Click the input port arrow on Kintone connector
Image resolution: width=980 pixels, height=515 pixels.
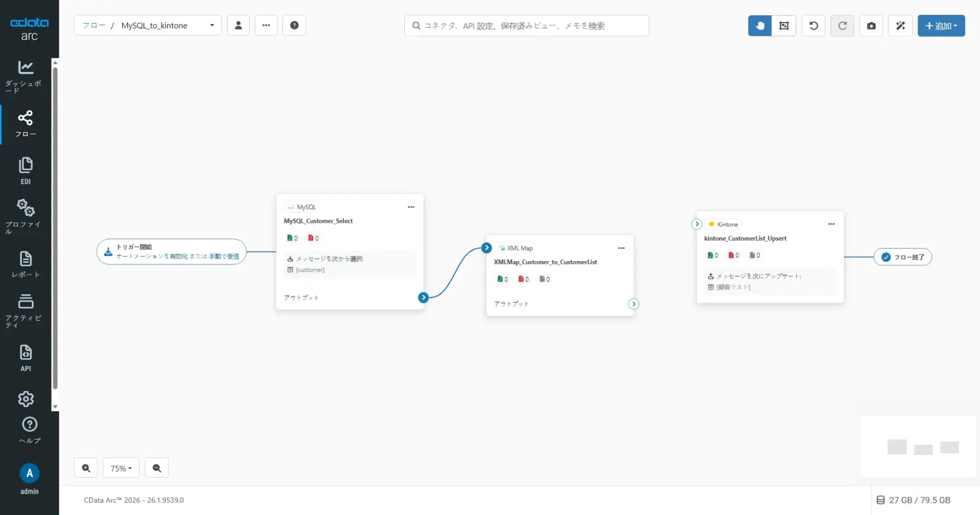(x=697, y=224)
